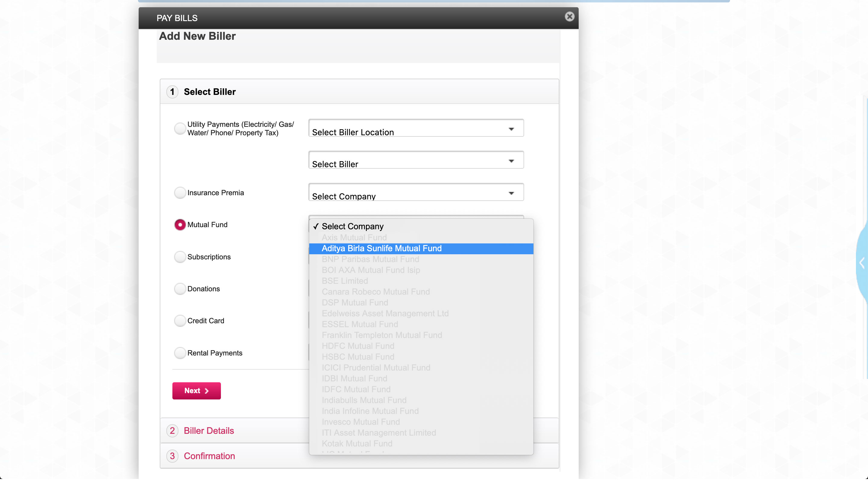
Task: Click the arrow icon inside Next button
Action: (207, 391)
